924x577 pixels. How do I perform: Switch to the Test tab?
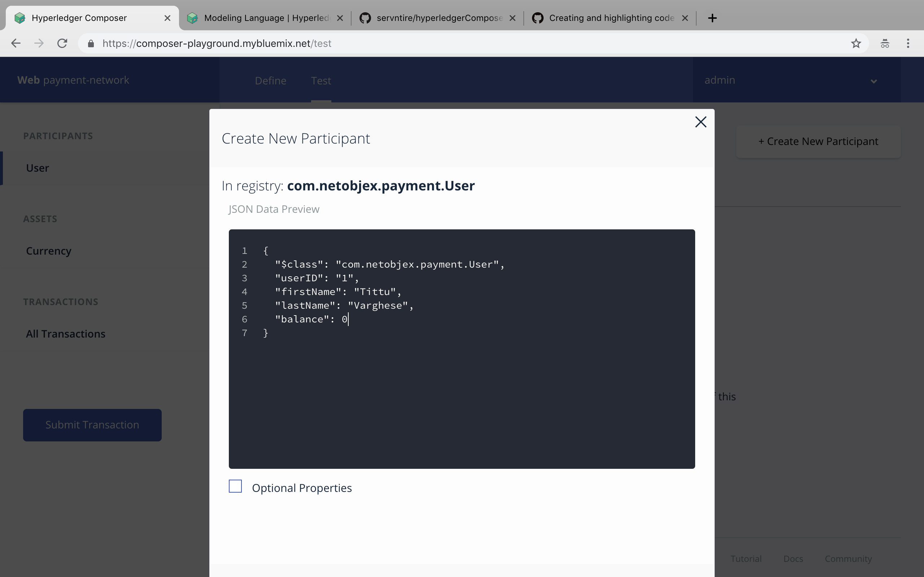[321, 80]
